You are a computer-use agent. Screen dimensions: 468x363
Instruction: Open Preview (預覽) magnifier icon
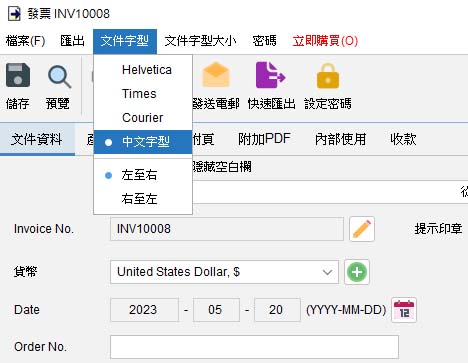[x=59, y=77]
